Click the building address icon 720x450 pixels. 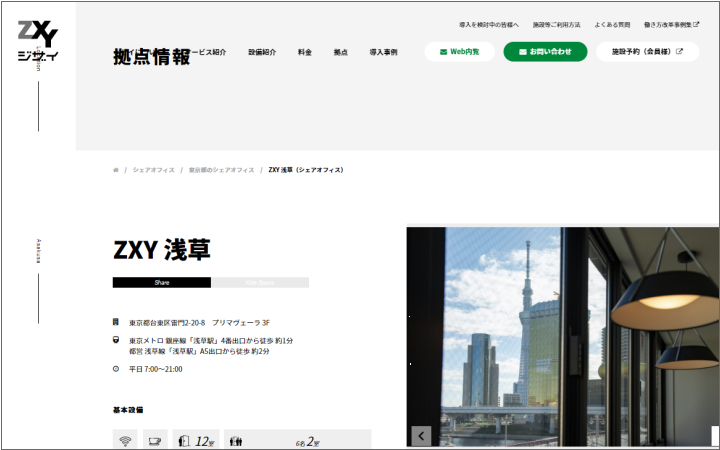[x=116, y=322]
